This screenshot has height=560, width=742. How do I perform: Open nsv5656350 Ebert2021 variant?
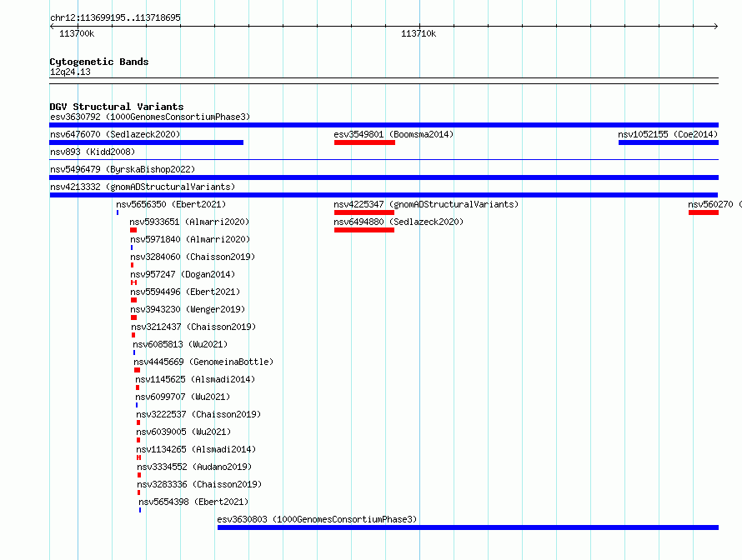[171, 204]
